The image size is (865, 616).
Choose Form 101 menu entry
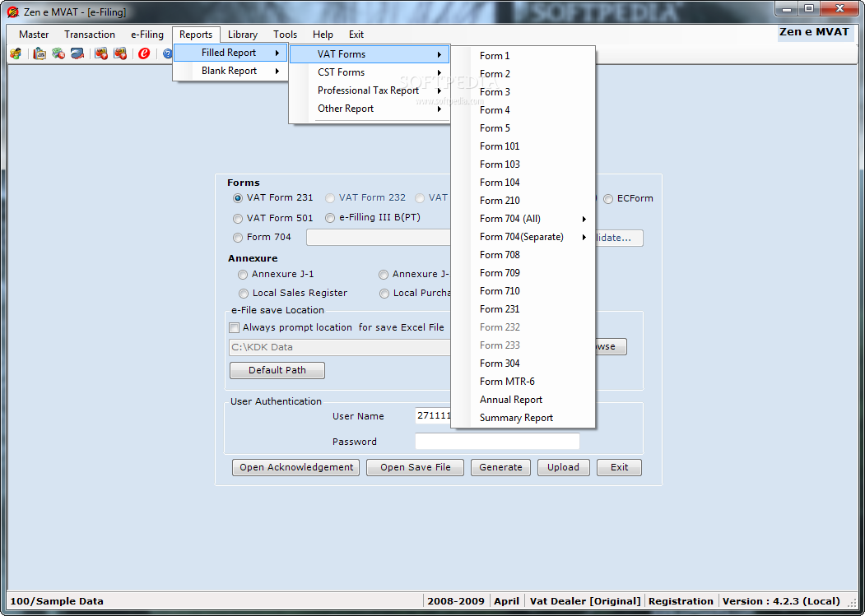(x=523, y=146)
